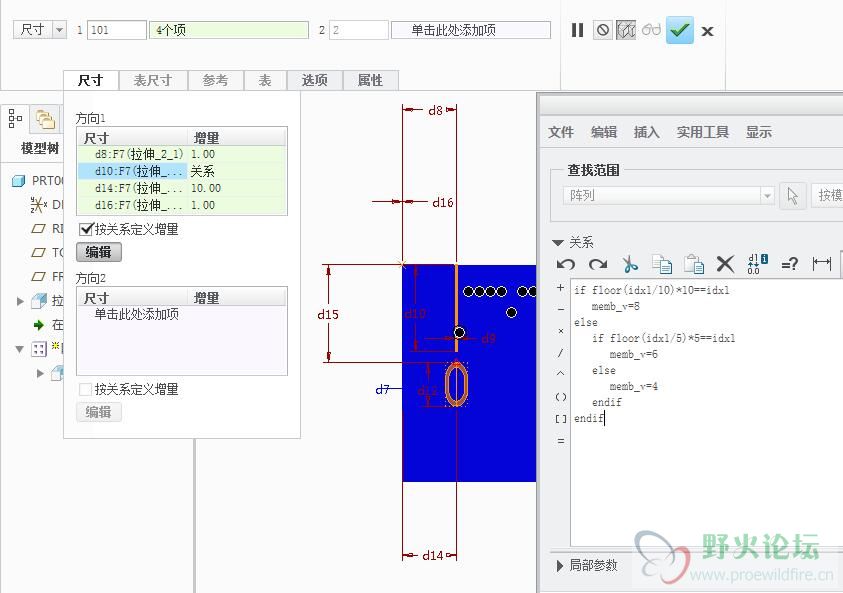843x593 pixels.
Task: Insert square brackets in relations editor
Action: point(561,419)
